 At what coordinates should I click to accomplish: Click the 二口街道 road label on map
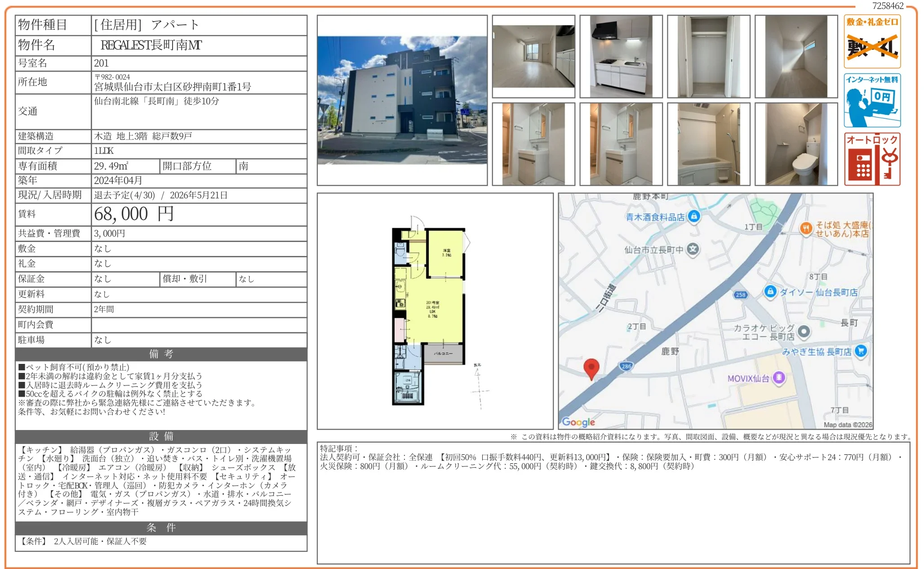pyautogui.click(x=606, y=297)
